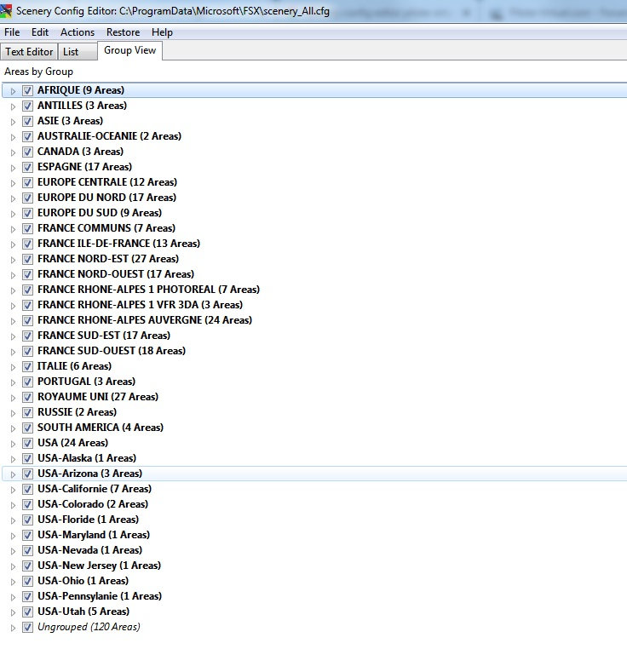The width and height of the screenshot is (627, 672).
Task: Disable the ASIE group checkbox
Action: (x=27, y=121)
